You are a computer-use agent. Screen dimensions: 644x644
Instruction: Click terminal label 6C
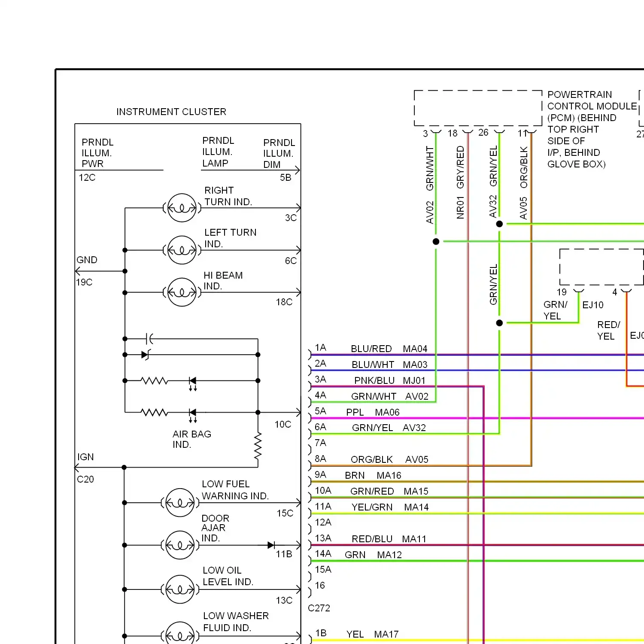pyautogui.click(x=291, y=261)
